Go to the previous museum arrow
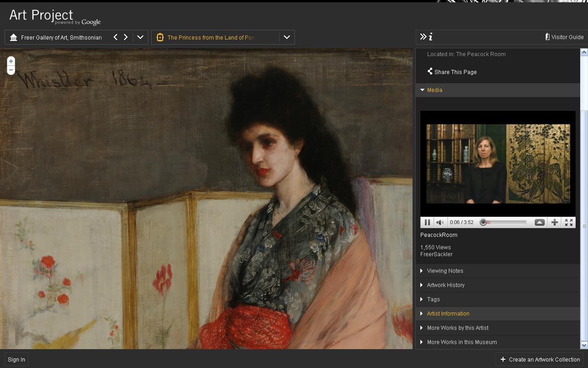The width and height of the screenshot is (588, 368). [115, 37]
